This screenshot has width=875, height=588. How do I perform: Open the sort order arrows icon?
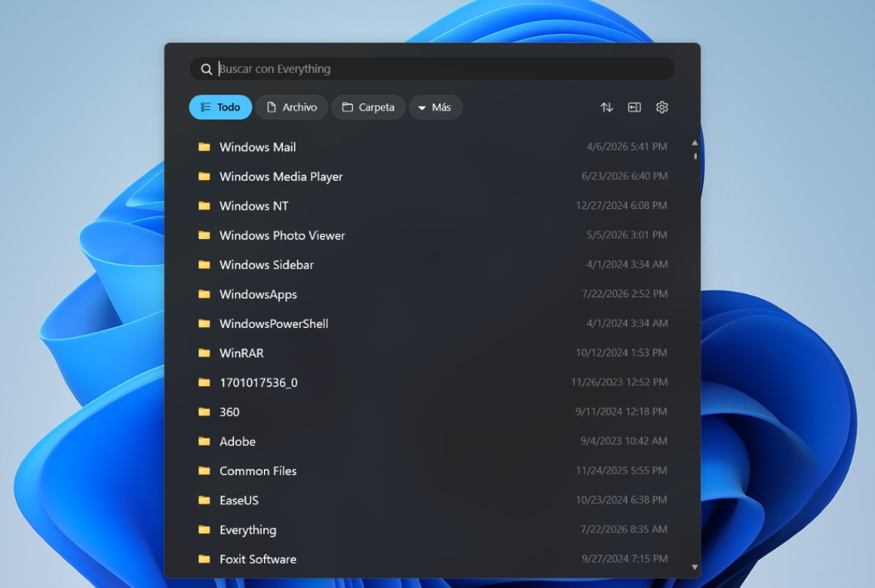coord(607,107)
